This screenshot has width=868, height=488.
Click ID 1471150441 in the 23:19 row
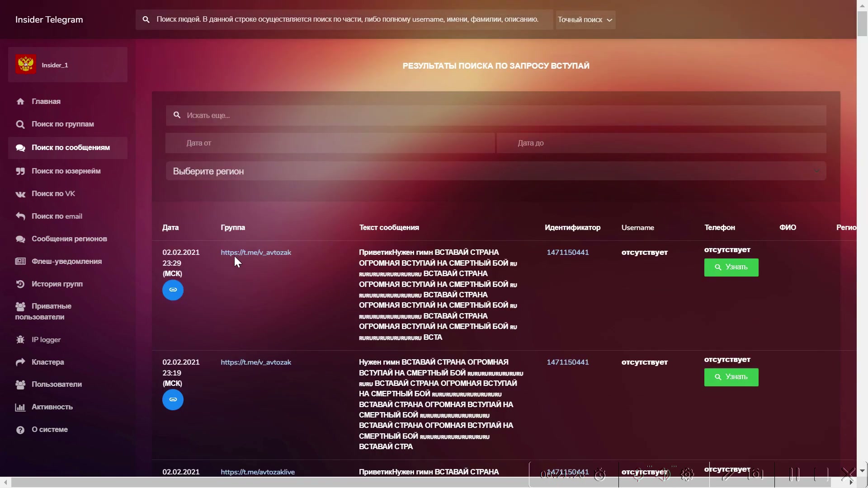pos(568,362)
